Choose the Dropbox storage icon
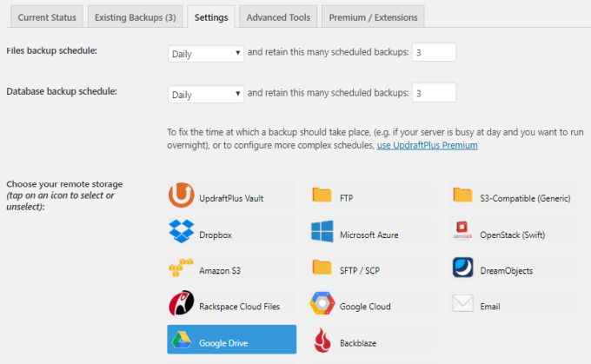 [181, 233]
